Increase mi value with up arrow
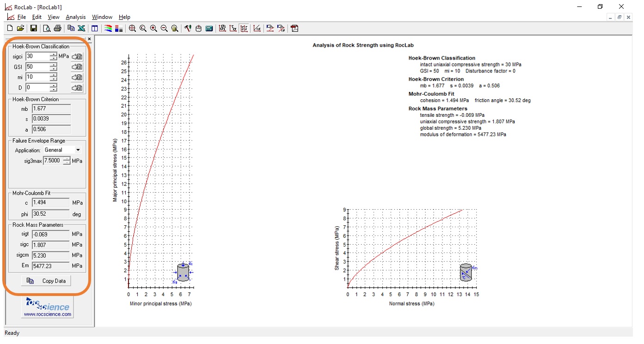Image resolution: width=644 pixels, height=344 pixels. pos(54,75)
